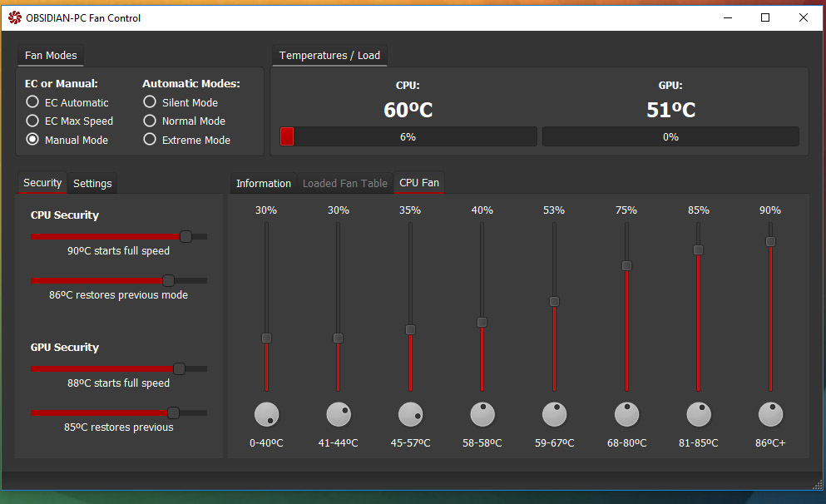Image resolution: width=826 pixels, height=504 pixels.
Task: Click the 59-67ºC temperature range dial
Action: (x=554, y=414)
